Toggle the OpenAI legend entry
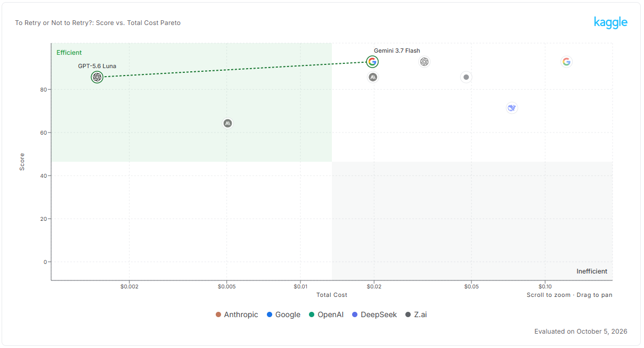Image resolution: width=644 pixels, height=348 pixels. pos(326,314)
